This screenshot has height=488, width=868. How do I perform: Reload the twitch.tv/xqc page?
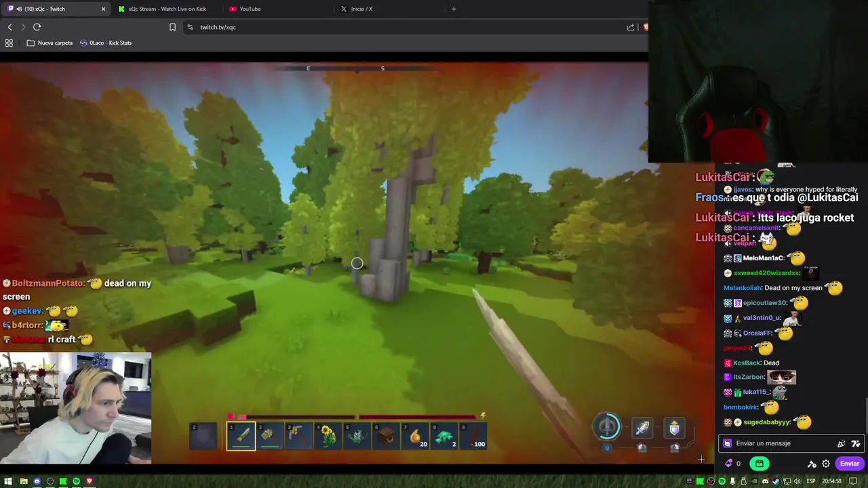(x=37, y=27)
